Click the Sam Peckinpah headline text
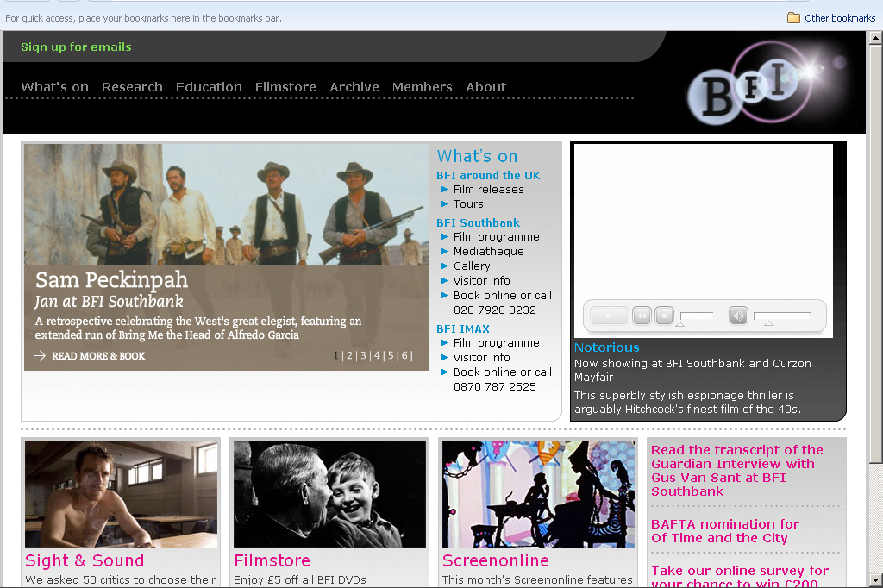This screenshot has width=883, height=588. (x=111, y=280)
